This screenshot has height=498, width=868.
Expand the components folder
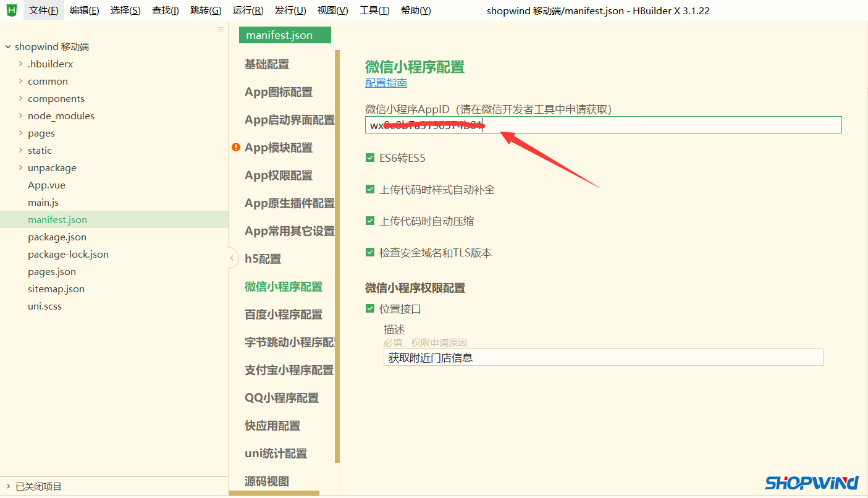[20, 98]
